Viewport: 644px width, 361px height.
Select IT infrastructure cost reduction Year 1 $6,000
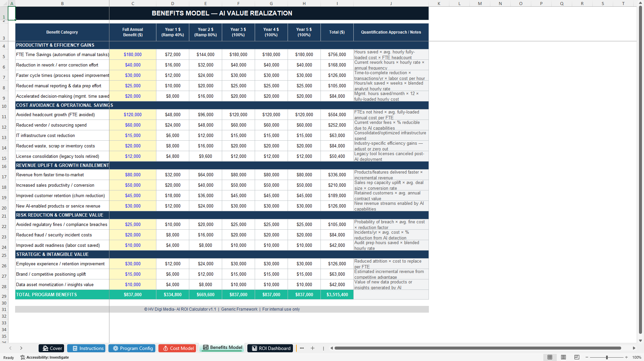coord(172,135)
